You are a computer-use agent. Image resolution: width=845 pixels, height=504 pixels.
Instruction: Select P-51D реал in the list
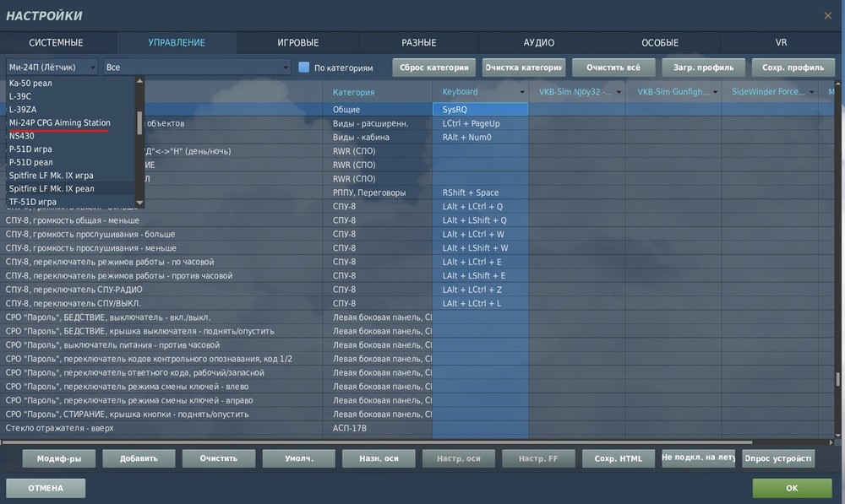70,162
